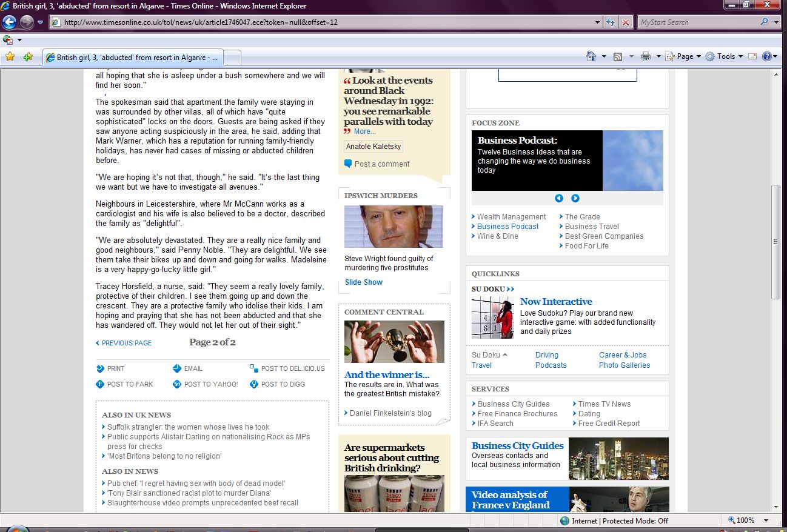The width and height of the screenshot is (787, 532).
Task: Click the Add to Favorites icon
Action: tap(28, 57)
